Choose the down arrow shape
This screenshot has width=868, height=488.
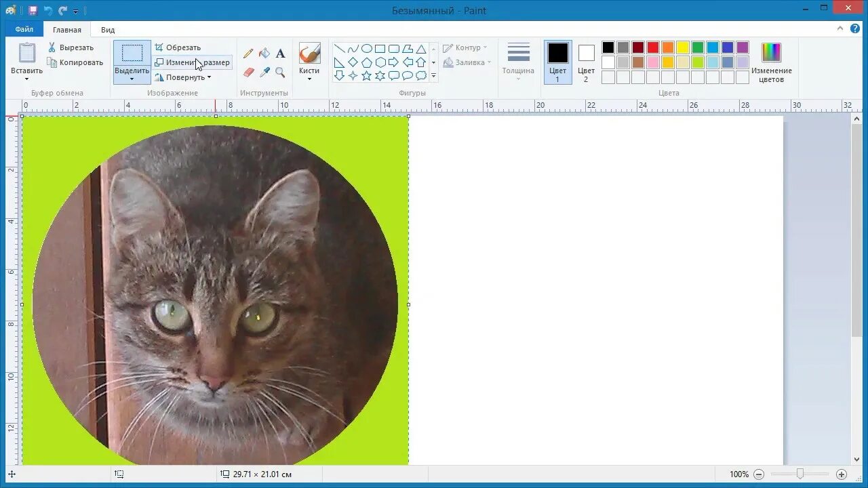tap(339, 75)
